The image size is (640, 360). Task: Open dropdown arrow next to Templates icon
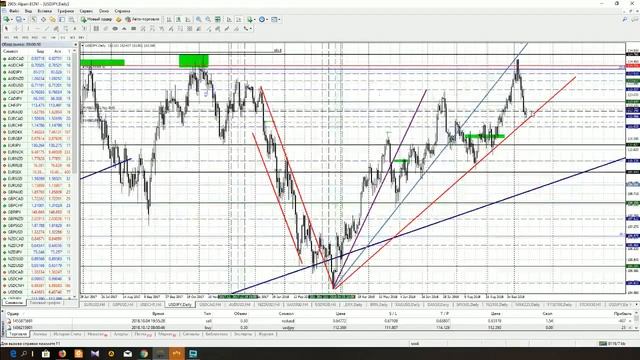279,19
